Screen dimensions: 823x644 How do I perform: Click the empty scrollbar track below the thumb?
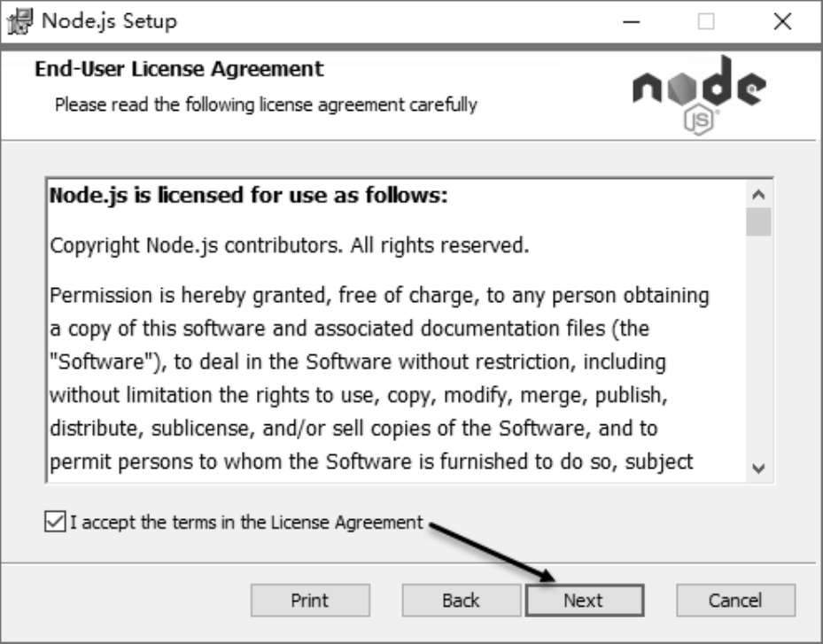pos(757,354)
